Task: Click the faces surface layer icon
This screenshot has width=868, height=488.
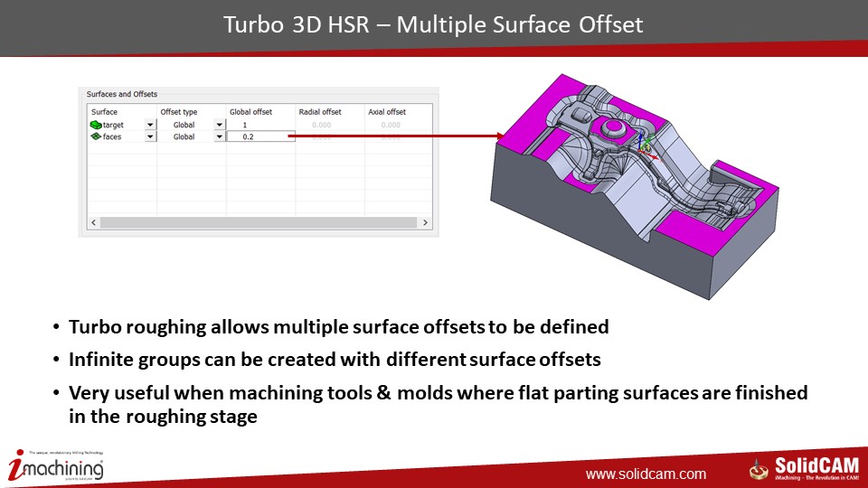Action: (x=95, y=136)
